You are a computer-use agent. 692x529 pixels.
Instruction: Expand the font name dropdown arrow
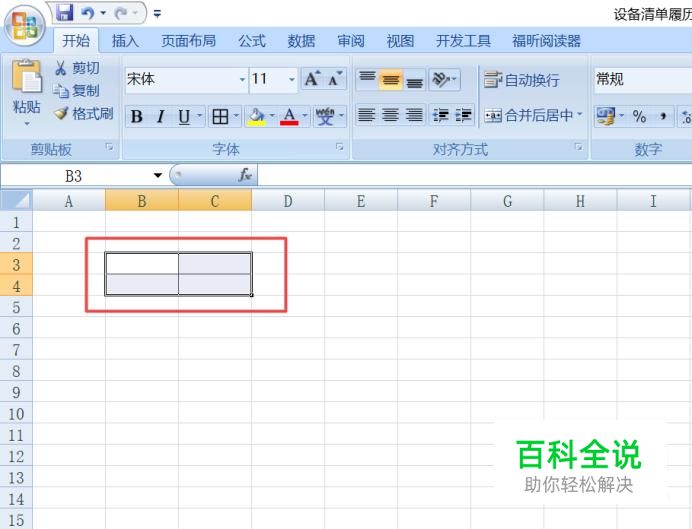pyautogui.click(x=242, y=79)
